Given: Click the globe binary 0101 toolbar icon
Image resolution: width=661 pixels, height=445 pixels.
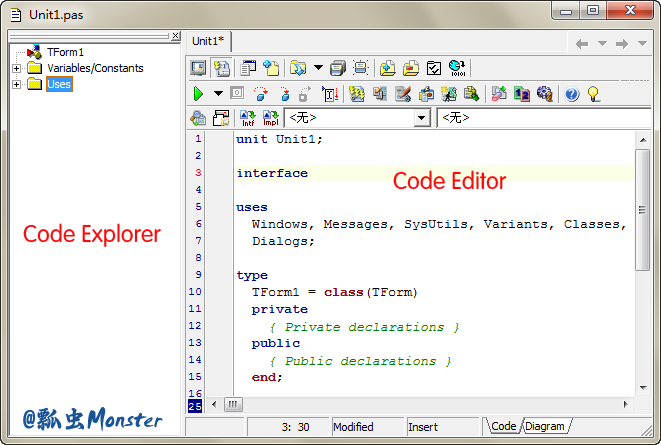Looking at the screenshot, I should (x=456, y=68).
